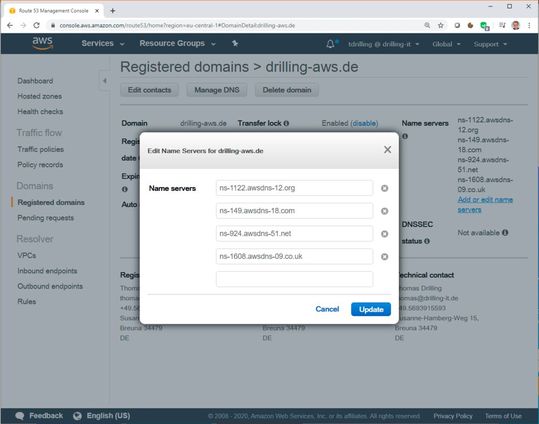This screenshot has width=539, height=424.
Task: Click the ns-924.awsdns-51.net input field
Action: click(294, 233)
